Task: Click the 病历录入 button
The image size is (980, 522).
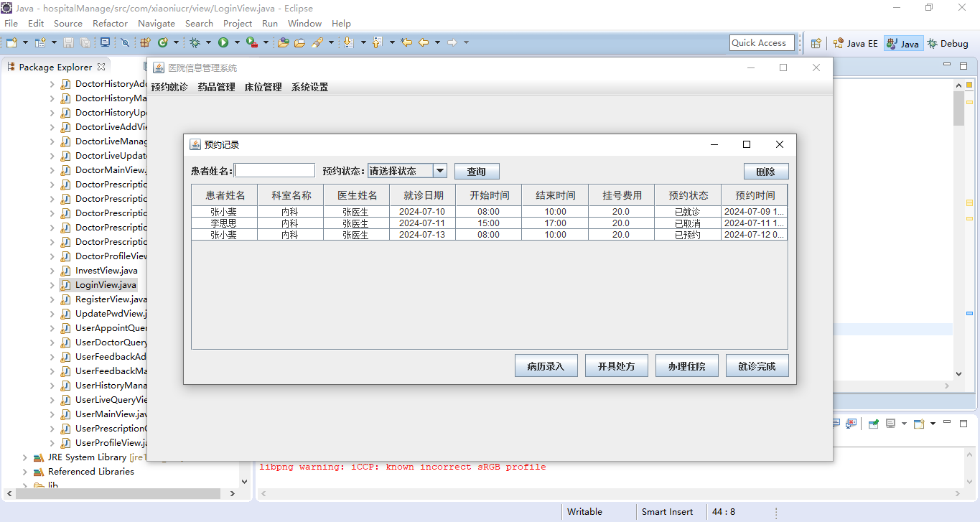Action: [546, 365]
